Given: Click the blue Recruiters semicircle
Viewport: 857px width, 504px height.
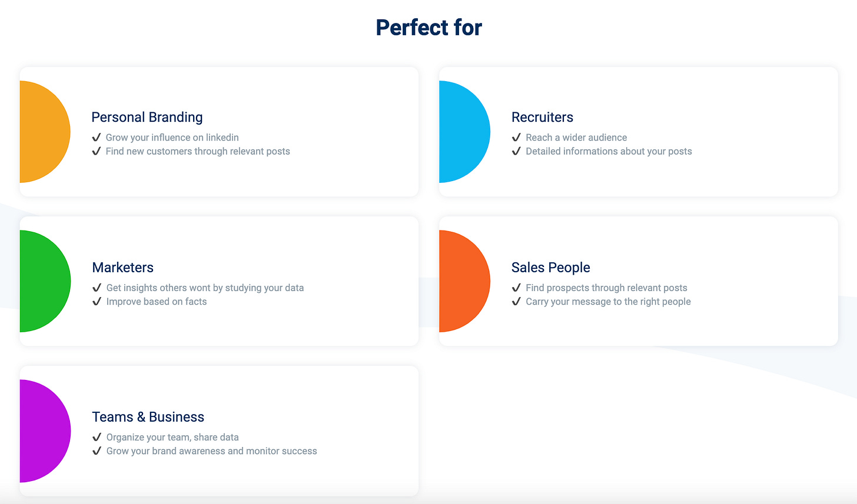Looking at the screenshot, I should tap(464, 132).
